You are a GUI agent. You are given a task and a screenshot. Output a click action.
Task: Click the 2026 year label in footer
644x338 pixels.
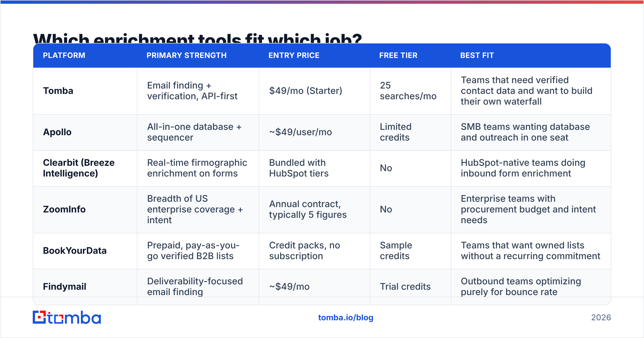[601, 318]
